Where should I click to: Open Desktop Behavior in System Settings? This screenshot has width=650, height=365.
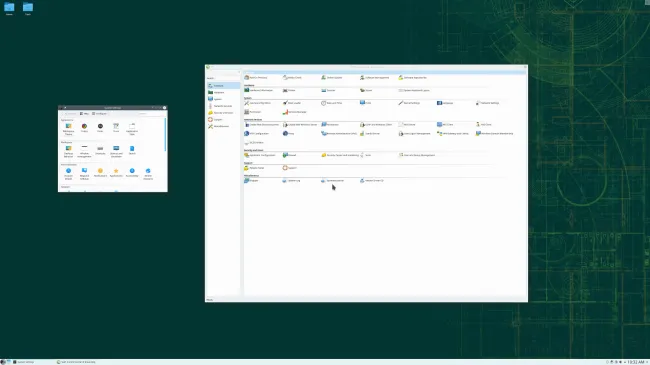pos(68,151)
